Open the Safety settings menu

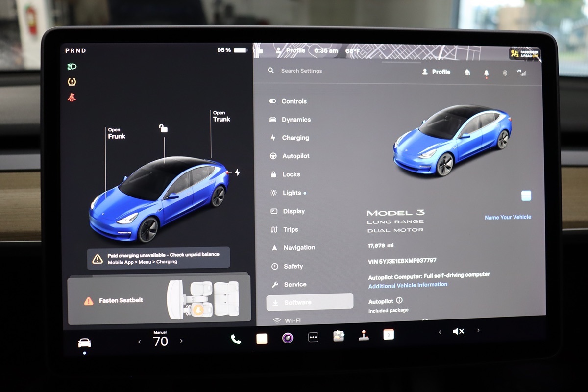pyautogui.click(x=288, y=266)
